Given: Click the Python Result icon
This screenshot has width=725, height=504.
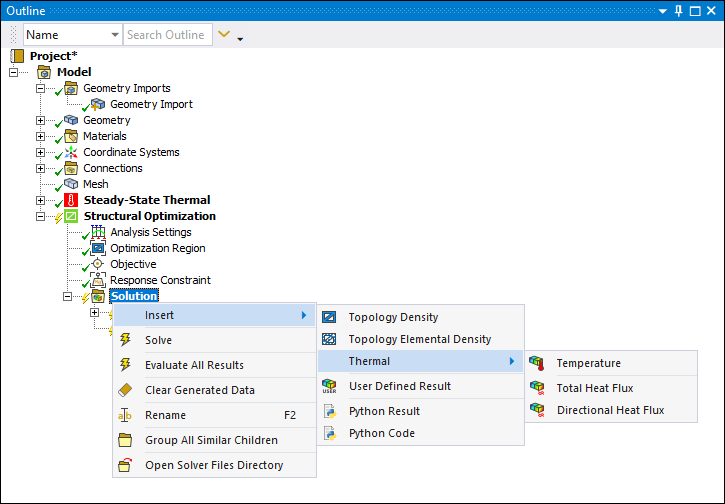Looking at the screenshot, I should (329, 411).
